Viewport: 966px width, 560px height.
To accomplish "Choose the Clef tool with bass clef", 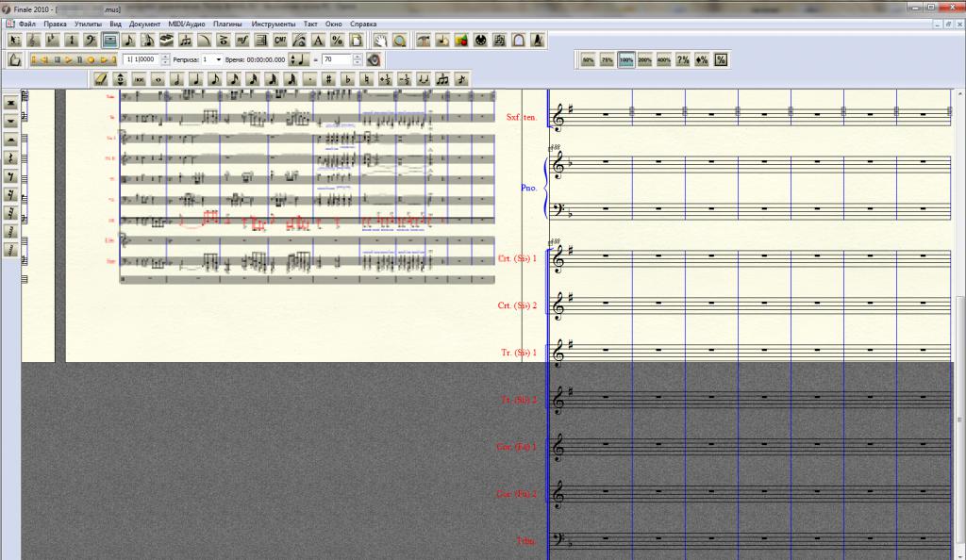I will tap(90, 41).
